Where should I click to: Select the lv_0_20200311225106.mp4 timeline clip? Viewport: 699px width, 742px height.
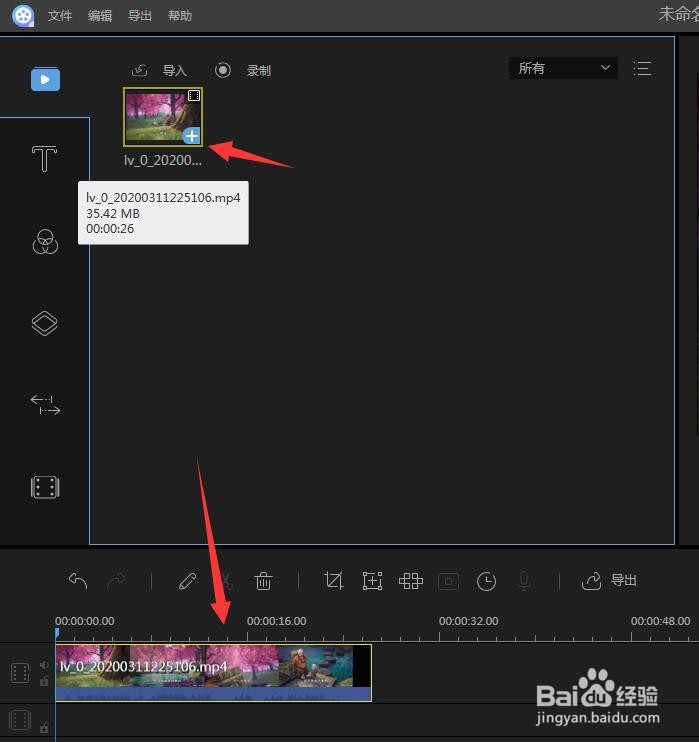click(x=213, y=672)
